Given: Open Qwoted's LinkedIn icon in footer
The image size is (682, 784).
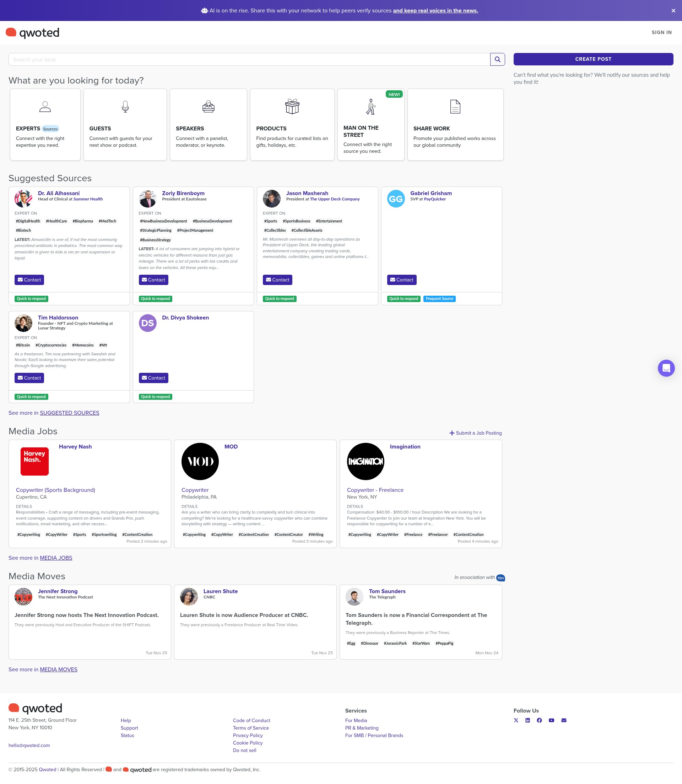Looking at the screenshot, I should pos(527,720).
